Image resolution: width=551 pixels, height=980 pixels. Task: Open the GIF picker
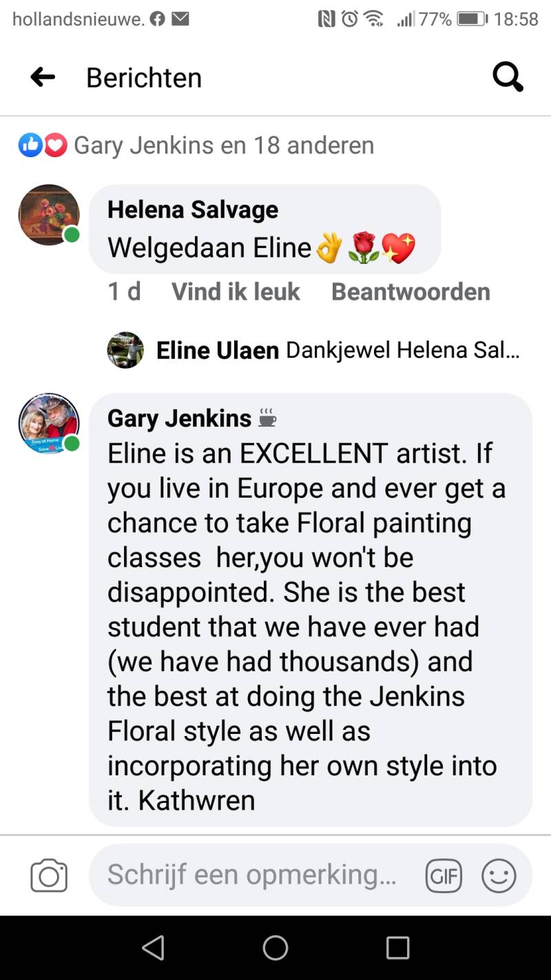(444, 876)
